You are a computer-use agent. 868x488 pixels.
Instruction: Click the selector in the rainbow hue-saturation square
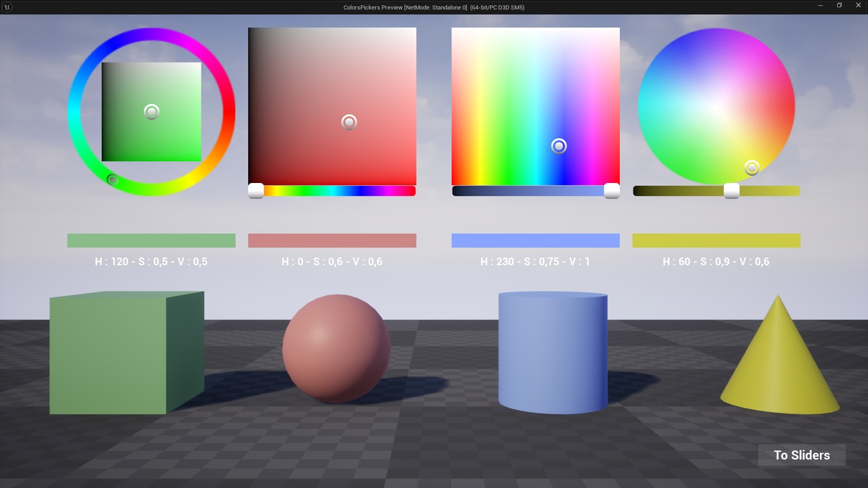(x=559, y=146)
